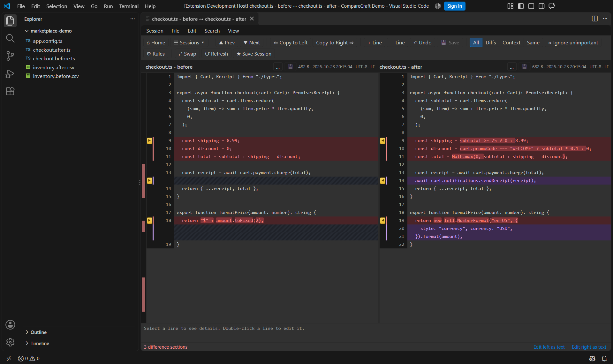613x364 pixels.
Task: Open checkout.before.ts in the explorer
Action: pos(54,58)
